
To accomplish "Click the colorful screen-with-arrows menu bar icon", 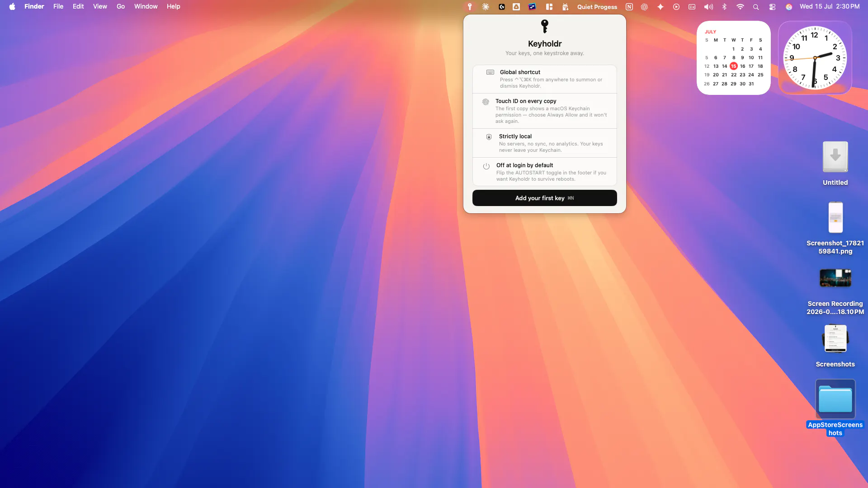I will (532, 7).
